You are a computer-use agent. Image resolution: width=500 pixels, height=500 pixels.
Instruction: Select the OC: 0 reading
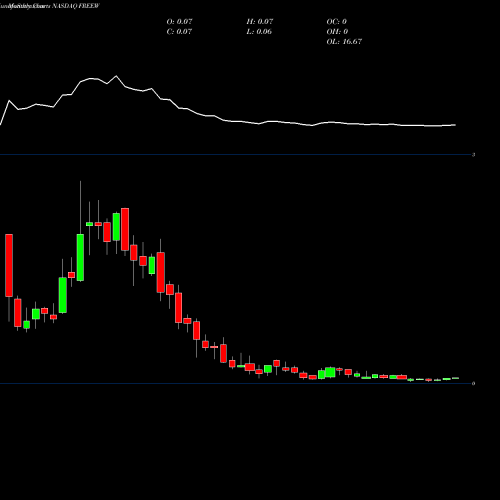point(336,22)
